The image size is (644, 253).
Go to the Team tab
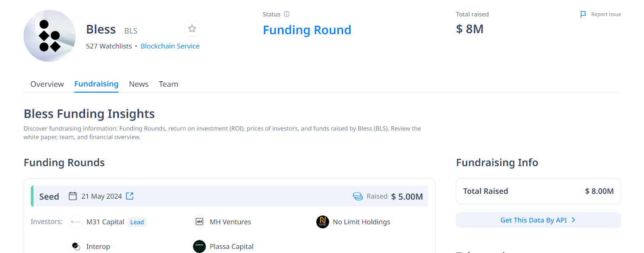click(x=168, y=84)
